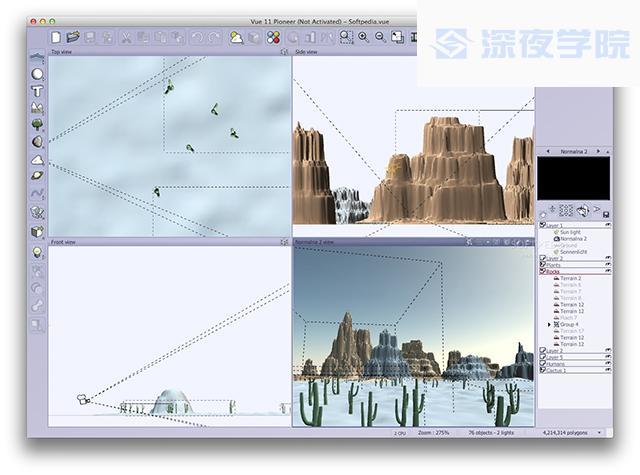
Task: Click the black material preview thumbnail
Action: point(573,179)
